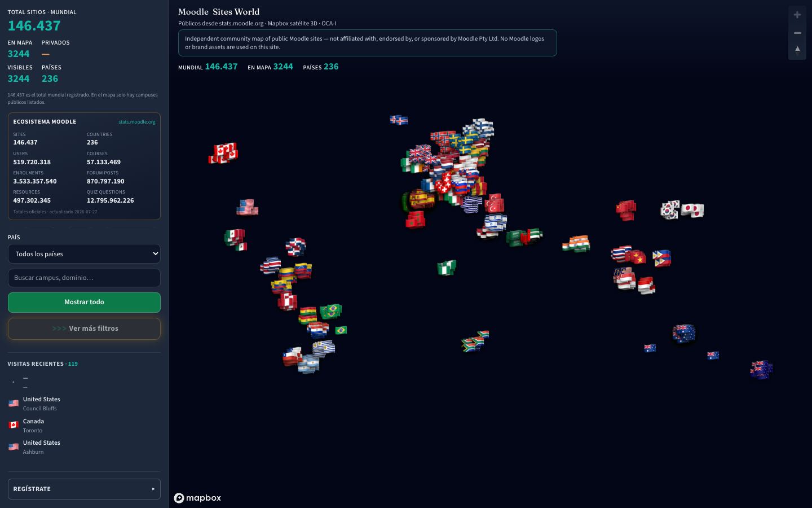Open the Mapbox logo link

(197, 498)
